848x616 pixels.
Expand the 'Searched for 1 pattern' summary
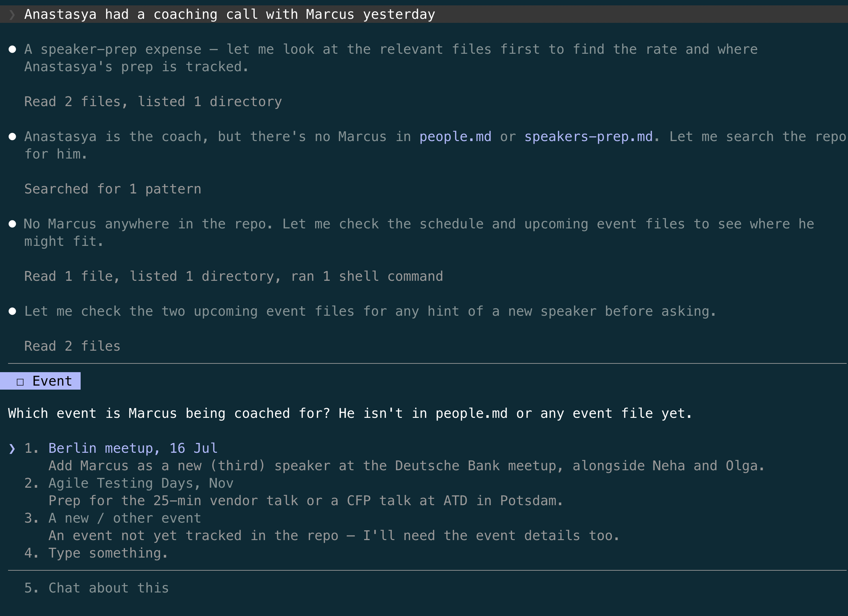pyautogui.click(x=113, y=189)
